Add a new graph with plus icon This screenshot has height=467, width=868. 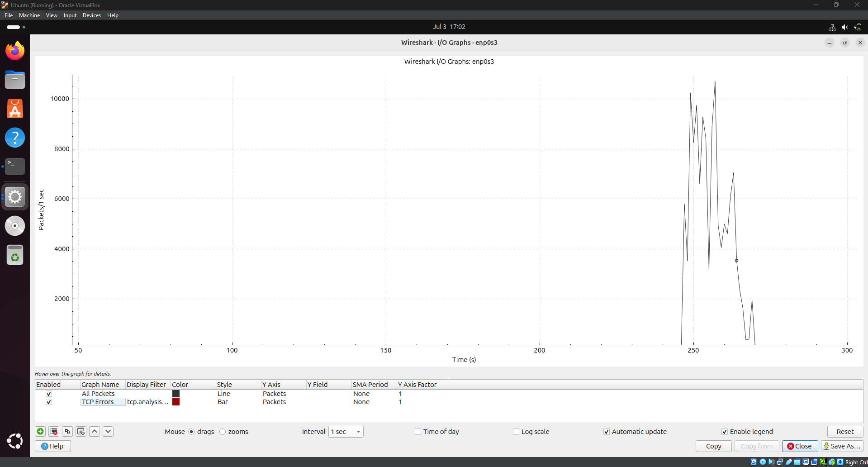pos(40,431)
